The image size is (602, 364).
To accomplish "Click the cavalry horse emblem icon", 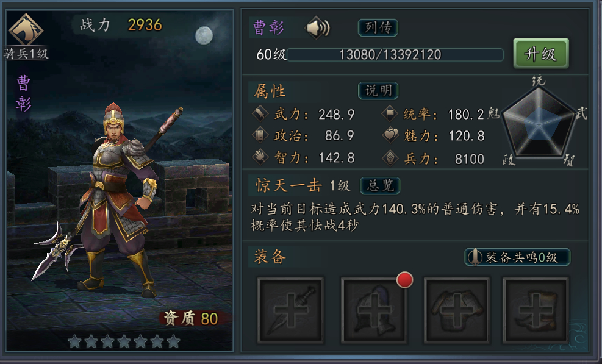I will pyautogui.click(x=26, y=30).
